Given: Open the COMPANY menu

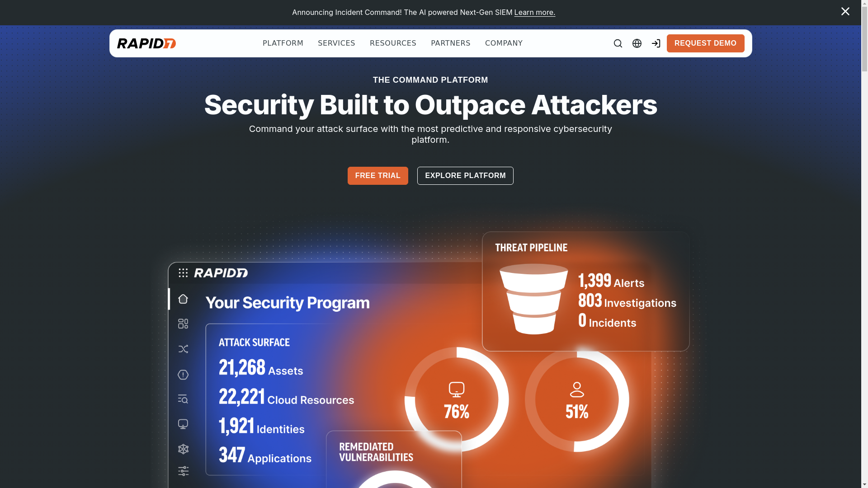Looking at the screenshot, I should [504, 43].
